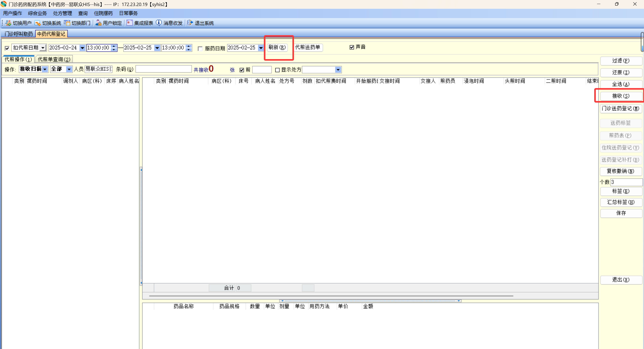Click the 切换部门 (switch department) toolbar icon
644x349 pixels.
pos(67,23)
